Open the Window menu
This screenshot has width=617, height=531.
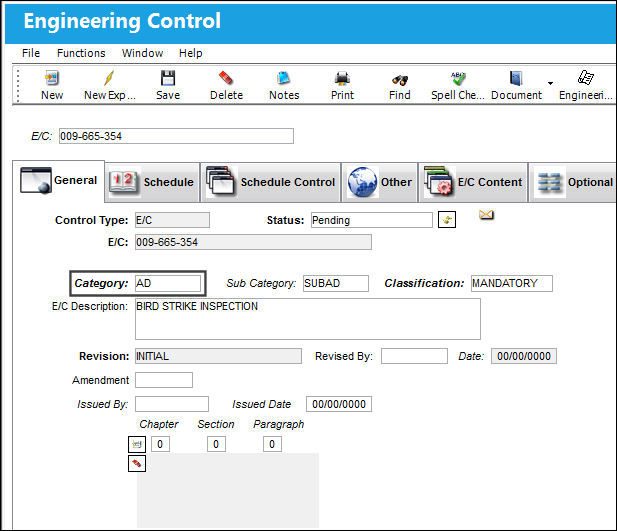click(142, 53)
